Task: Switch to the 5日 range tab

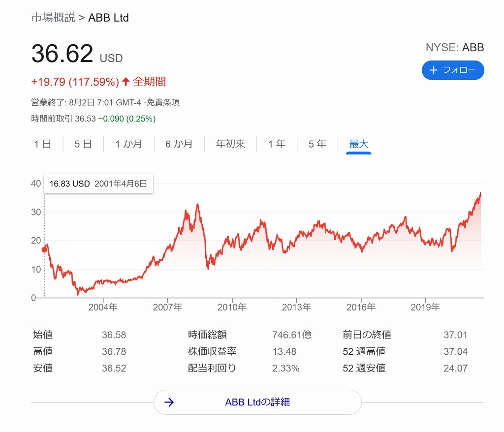Action: tap(83, 144)
